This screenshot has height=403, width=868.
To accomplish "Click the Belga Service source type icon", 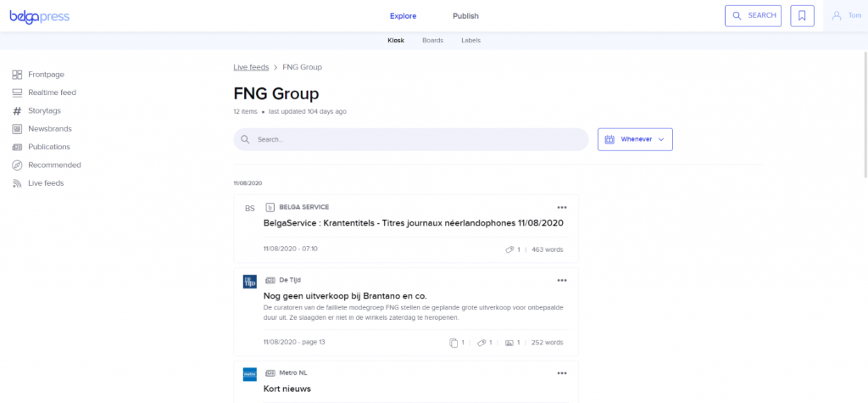I will (270, 207).
